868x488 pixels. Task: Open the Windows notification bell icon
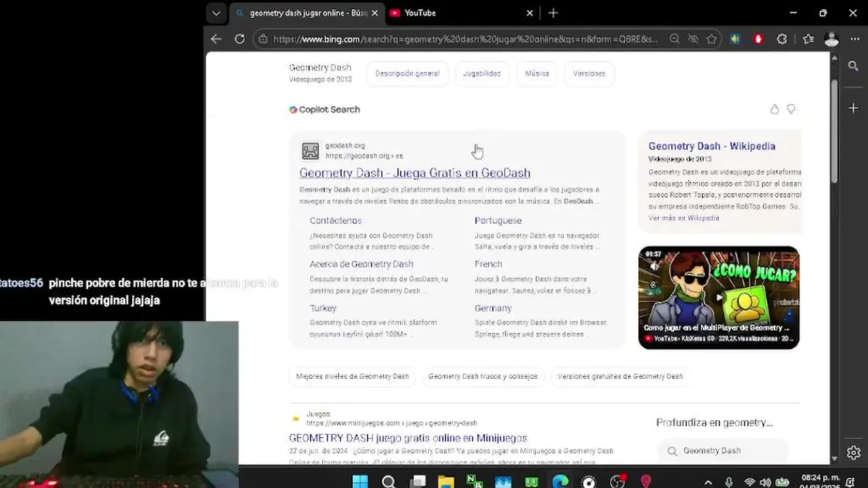point(850,482)
